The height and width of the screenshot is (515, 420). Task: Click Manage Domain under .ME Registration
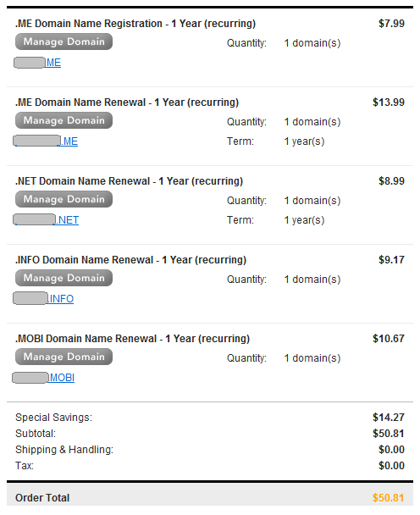click(64, 42)
